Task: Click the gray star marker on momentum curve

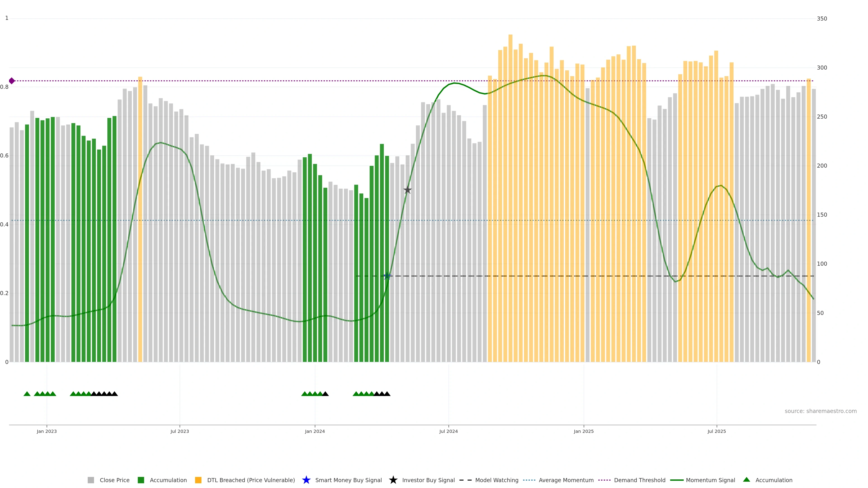Action: (407, 190)
